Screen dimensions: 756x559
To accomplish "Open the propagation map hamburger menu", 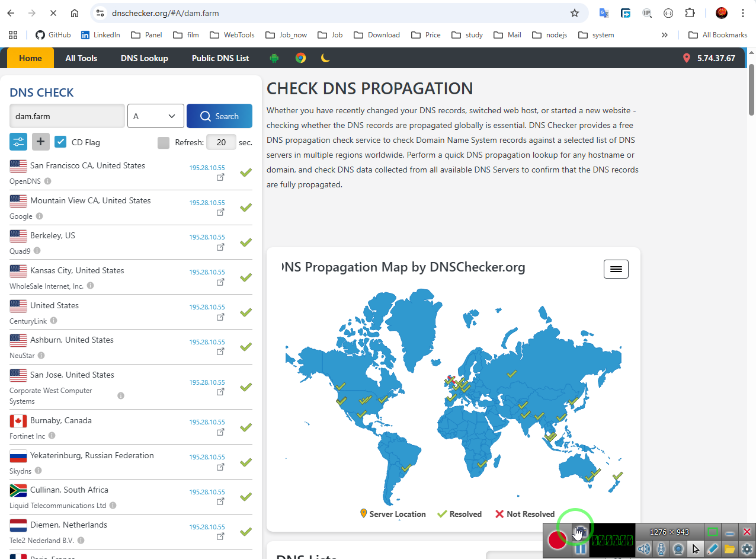I will [x=616, y=269].
